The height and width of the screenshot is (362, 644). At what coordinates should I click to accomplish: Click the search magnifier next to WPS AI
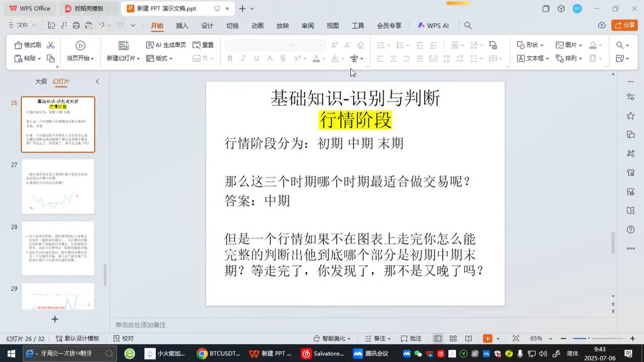point(468,25)
